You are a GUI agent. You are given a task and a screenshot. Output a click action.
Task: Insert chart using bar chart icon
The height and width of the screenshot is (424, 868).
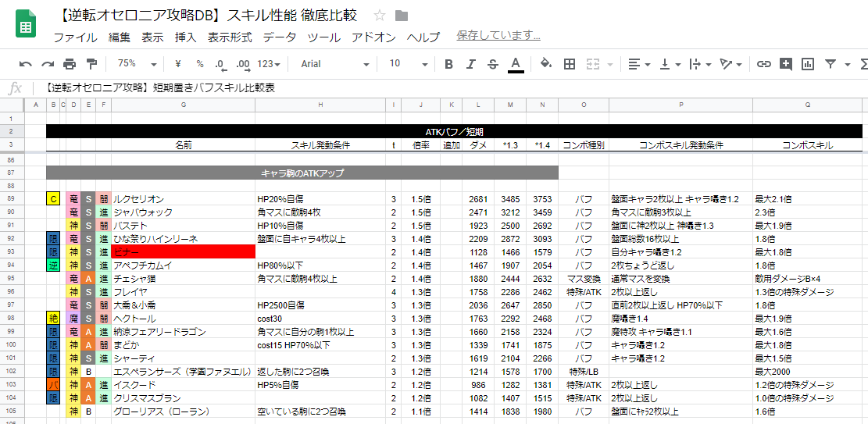(x=808, y=64)
